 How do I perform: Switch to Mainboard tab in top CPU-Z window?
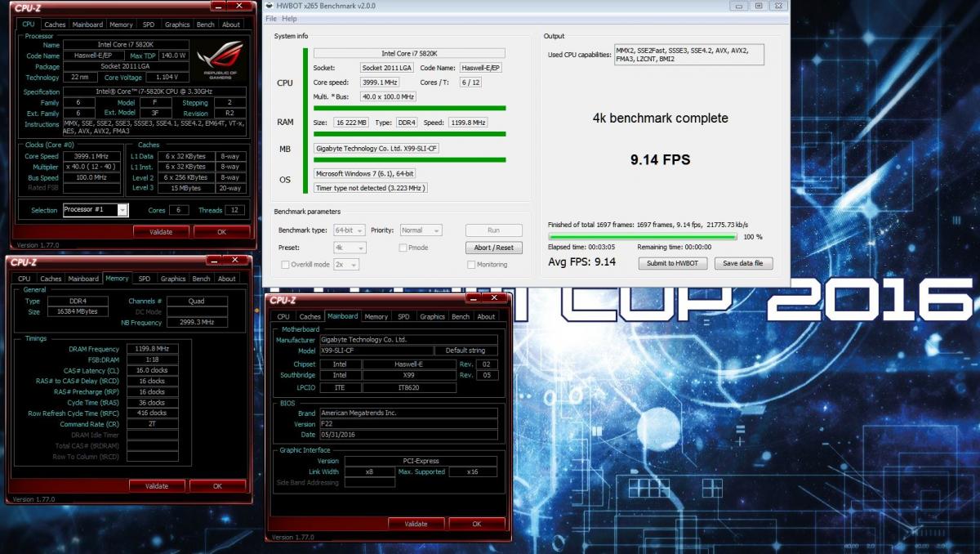tap(87, 25)
